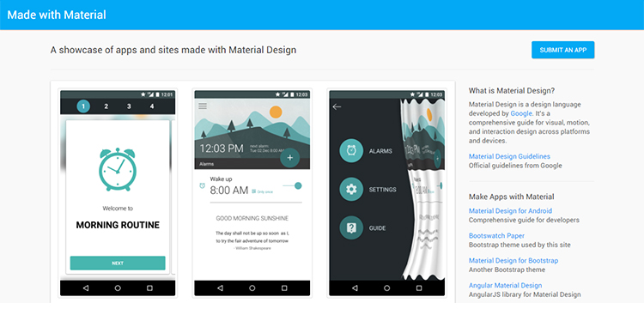Screen dimensions: 644x315
Task: Click the round Settings gear icon
Action: tap(351, 190)
